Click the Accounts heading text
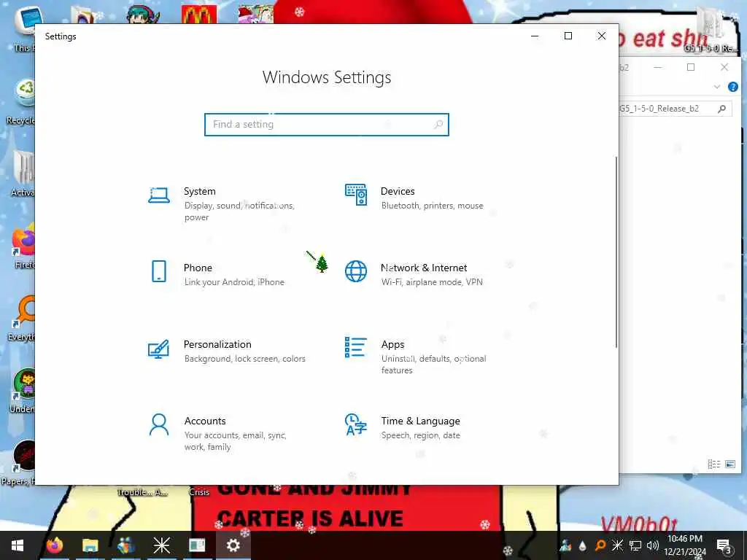Screen dimensions: 747x560 tap(205, 421)
